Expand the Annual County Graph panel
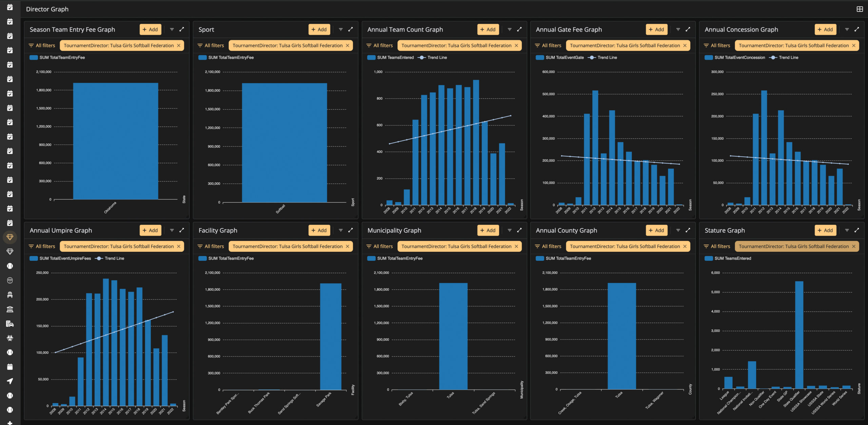This screenshot has width=868, height=425. click(x=688, y=230)
